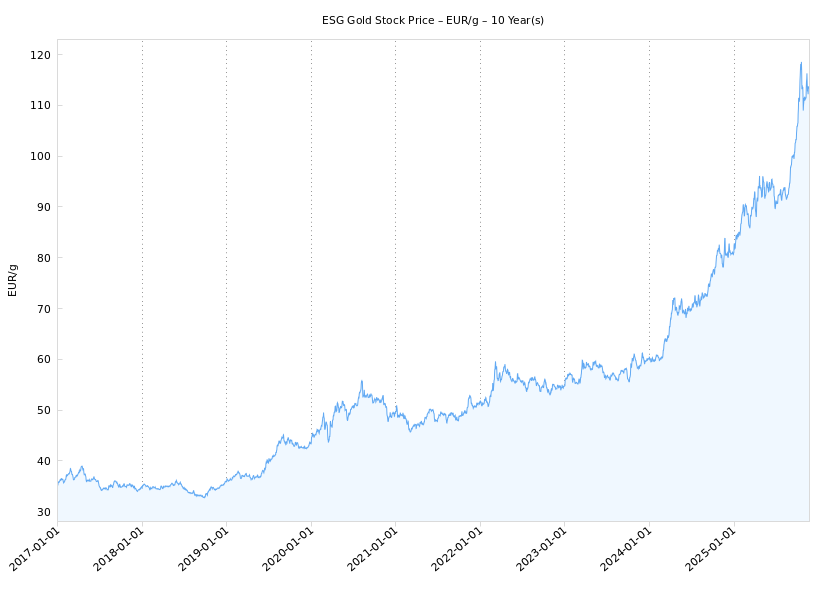830x600 pixels.
Task: Click the 2025-01-01 x-axis date label
Action: 712,548
